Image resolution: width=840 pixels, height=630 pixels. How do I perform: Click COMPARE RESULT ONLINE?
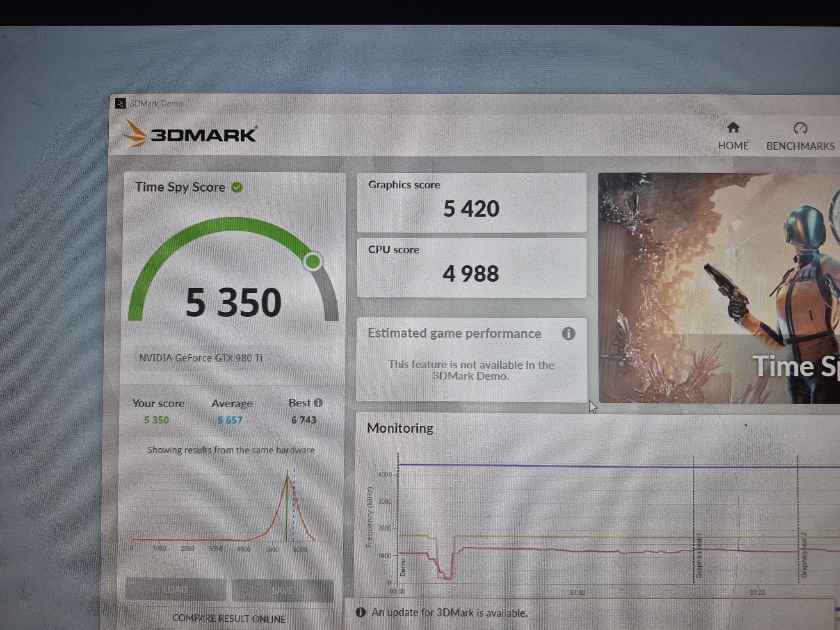click(x=229, y=619)
